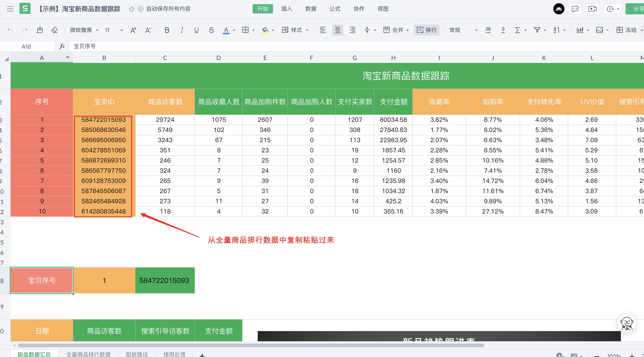This screenshot has width=644, height=357.
Task: Open the assistant mascot icon
Action: coord(627,323)
